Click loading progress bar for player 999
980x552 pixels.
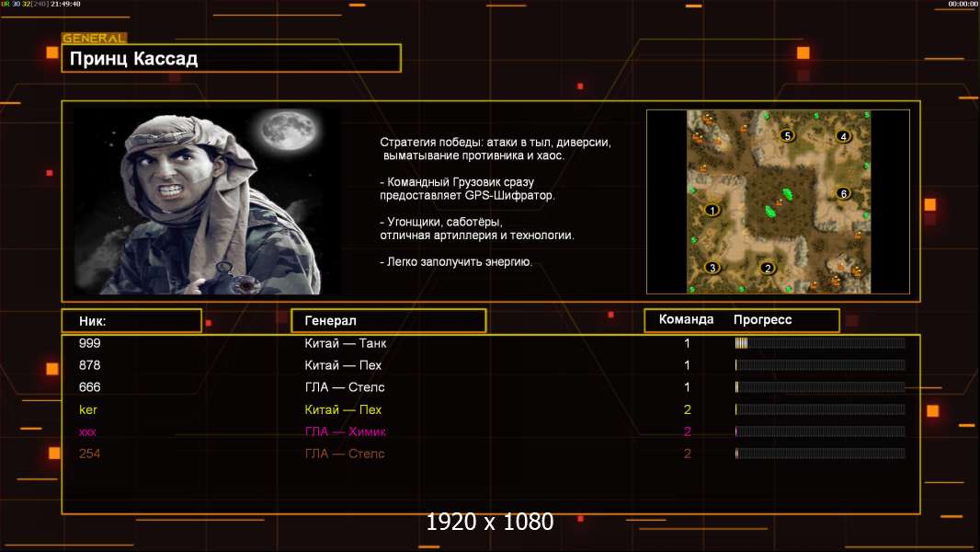[x=820, y=342]
